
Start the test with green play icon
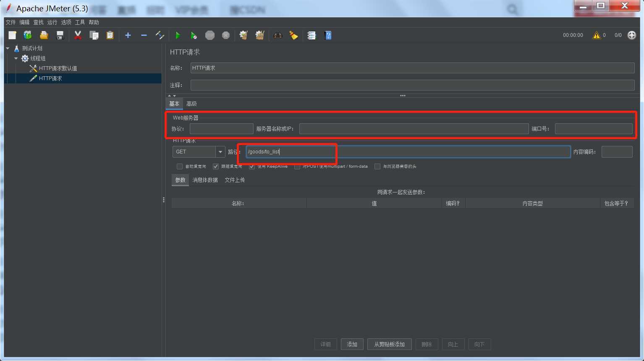coord(178,35)
